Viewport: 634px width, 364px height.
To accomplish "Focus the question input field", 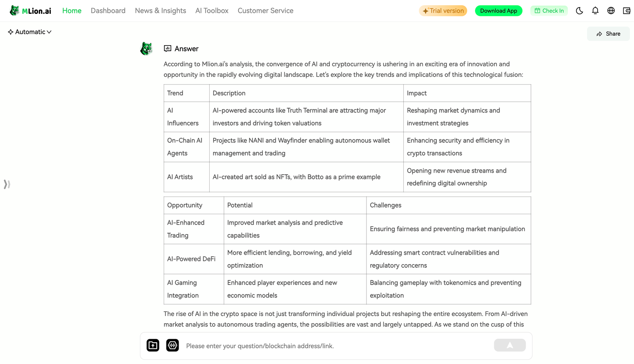I will (x=337, y=346).
